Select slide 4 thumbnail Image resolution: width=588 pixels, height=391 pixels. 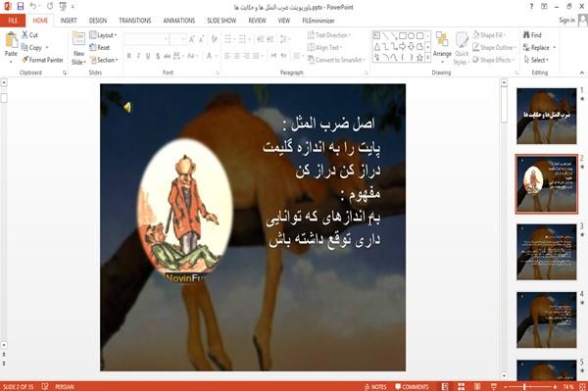click(547, 319)
